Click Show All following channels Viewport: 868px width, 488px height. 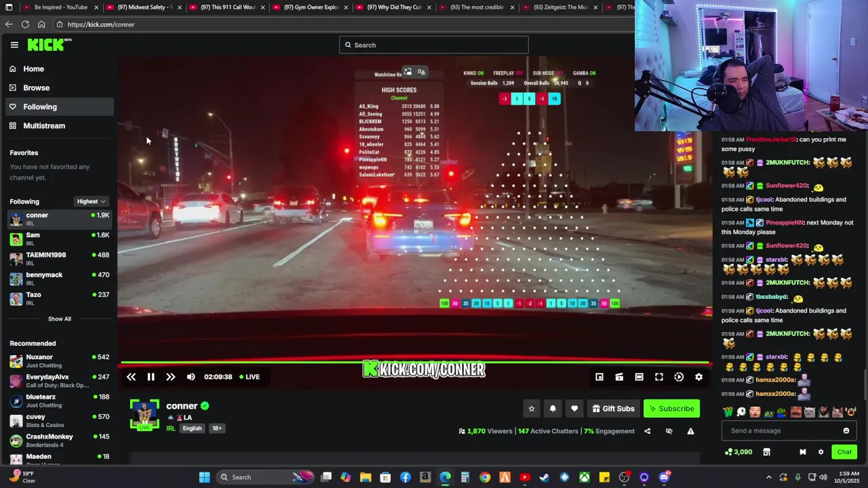(x=60, y=319)
